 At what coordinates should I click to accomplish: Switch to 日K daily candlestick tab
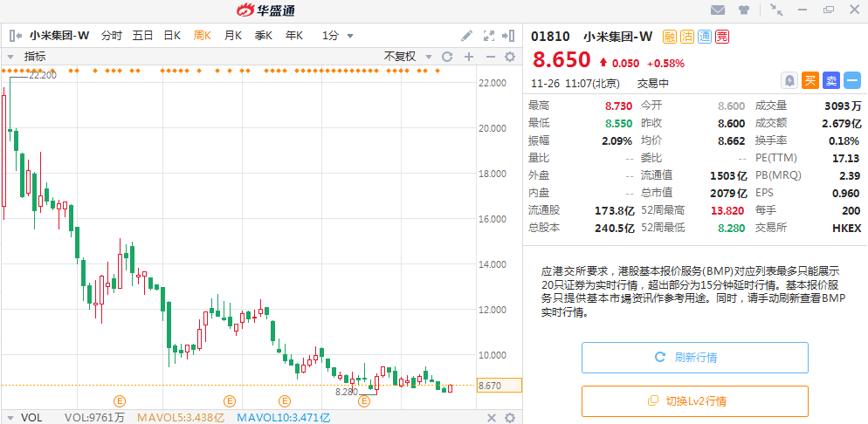point(172,36)
